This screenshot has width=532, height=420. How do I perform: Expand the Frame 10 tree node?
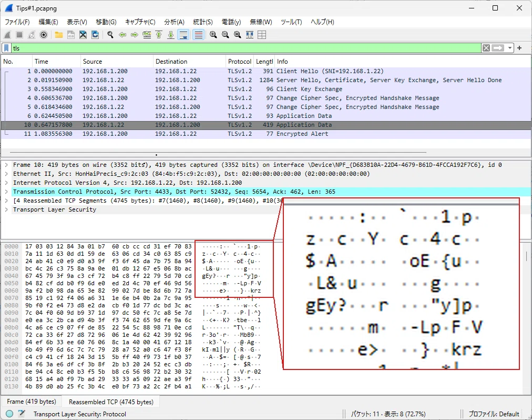click(x=6, y=165)
